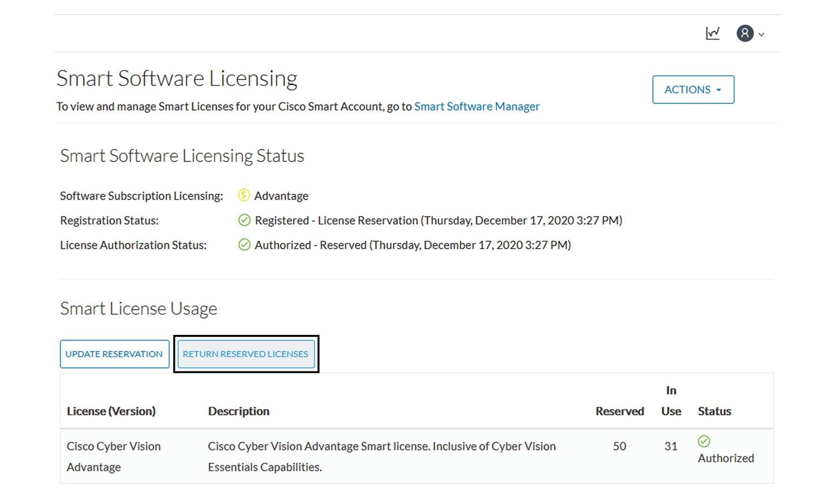Click the in-use count value 31

(x=671, y=446)
